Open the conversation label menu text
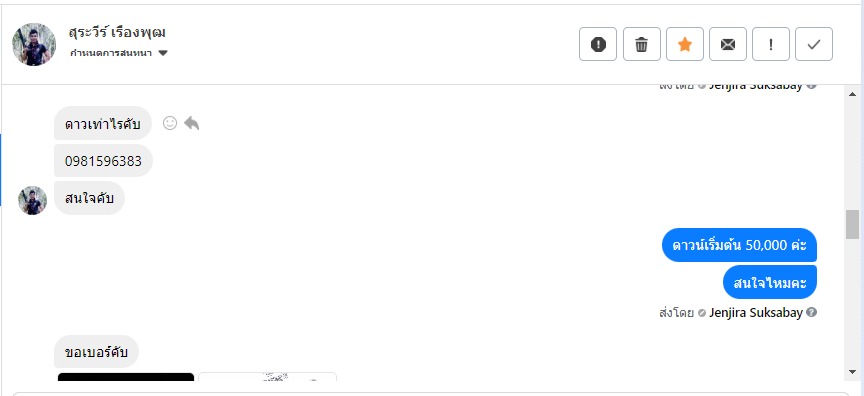 coord(111,53)
